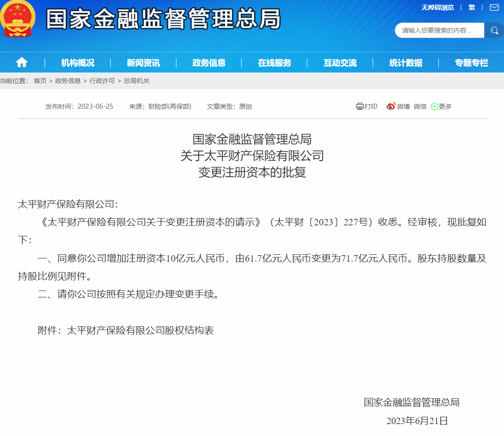Click the envelope mail icon

tap(494, 7)
